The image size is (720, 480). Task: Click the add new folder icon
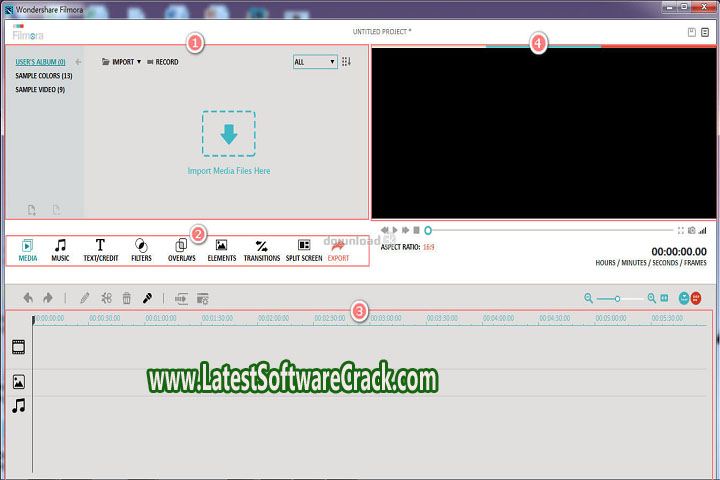pos(32,210)
